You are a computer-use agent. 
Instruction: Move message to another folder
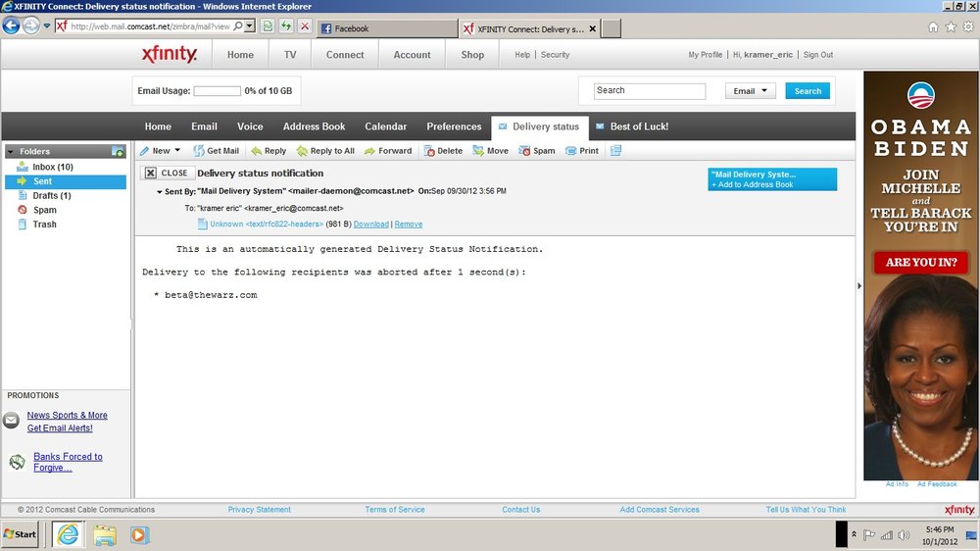click(x=491, y=151)
